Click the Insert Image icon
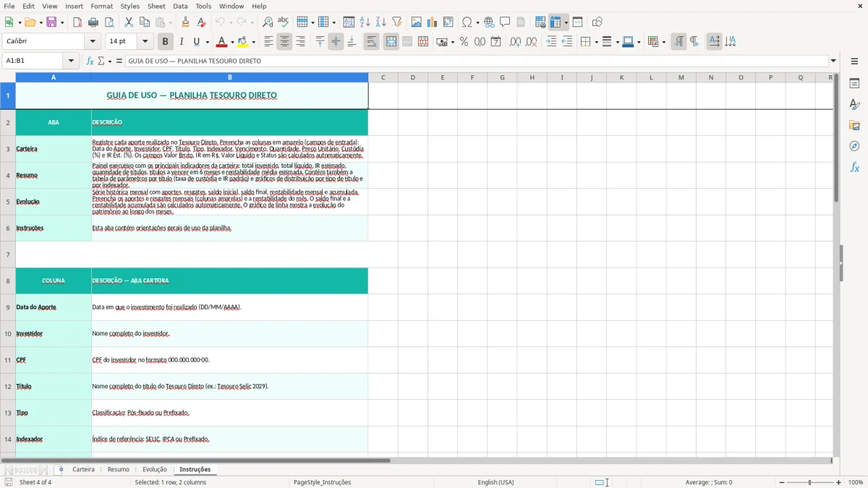Viewport: 868px width, 488px height. [417, 22]
